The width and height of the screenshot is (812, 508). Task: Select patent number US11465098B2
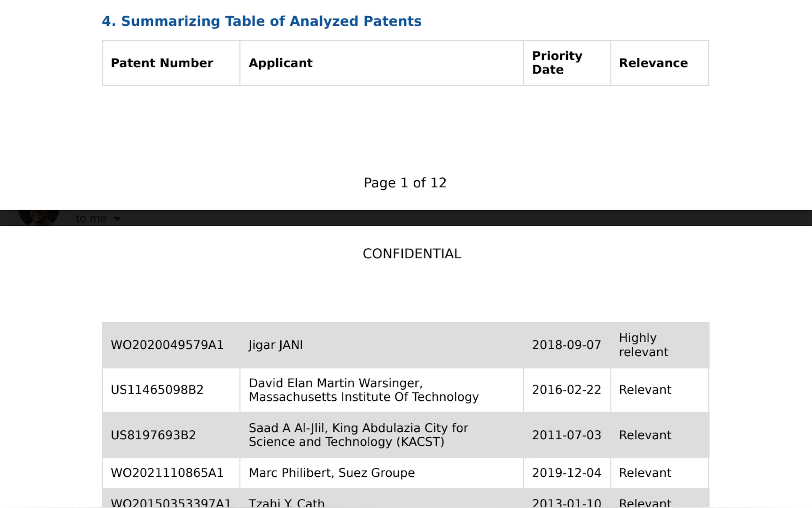[x=157, y=390]
